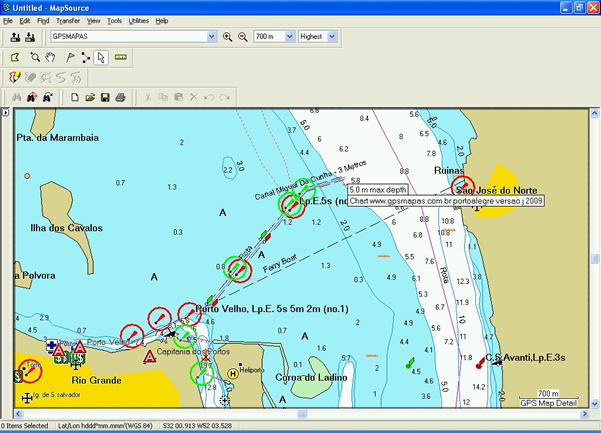Click the Zoom Out magnifier button
Screen dimensions: 601x433
coord(242,37)
